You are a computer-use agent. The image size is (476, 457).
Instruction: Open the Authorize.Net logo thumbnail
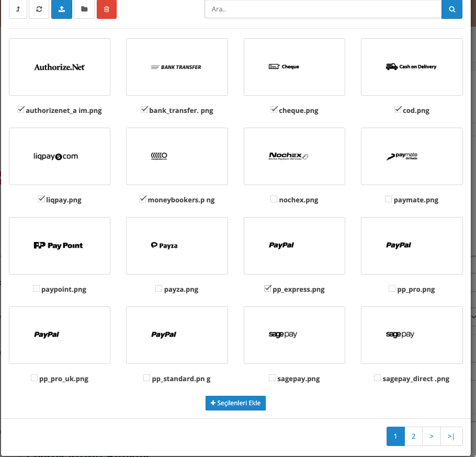(60, 67)
